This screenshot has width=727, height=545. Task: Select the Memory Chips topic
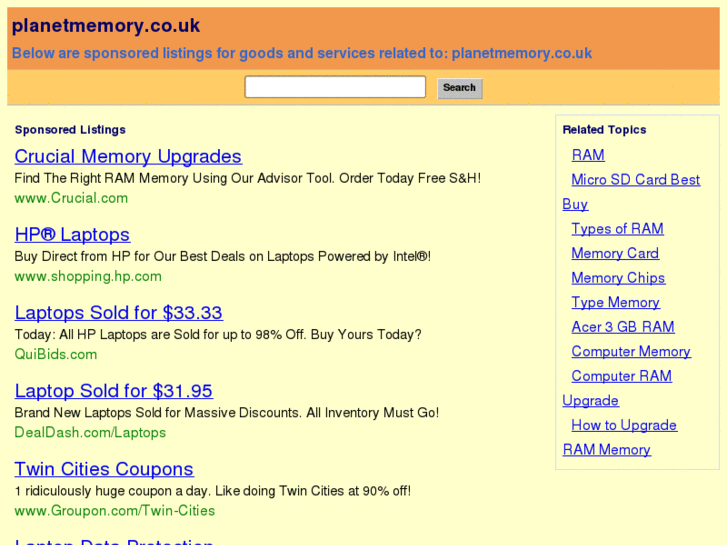pyautogui.click(x=618, y=278)
